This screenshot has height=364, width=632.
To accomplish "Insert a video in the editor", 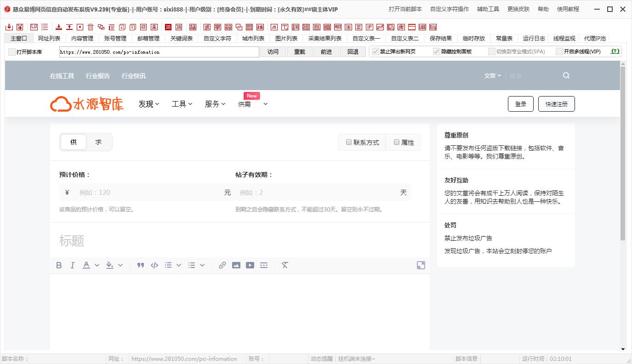I will (x=250, y=265).
